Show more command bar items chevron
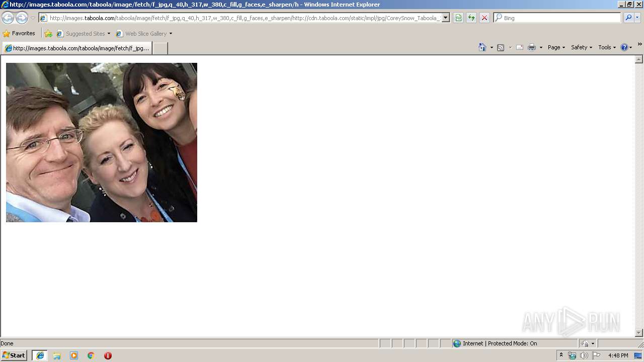The height and width of the screenshot is (362, 644). point(639,45)
